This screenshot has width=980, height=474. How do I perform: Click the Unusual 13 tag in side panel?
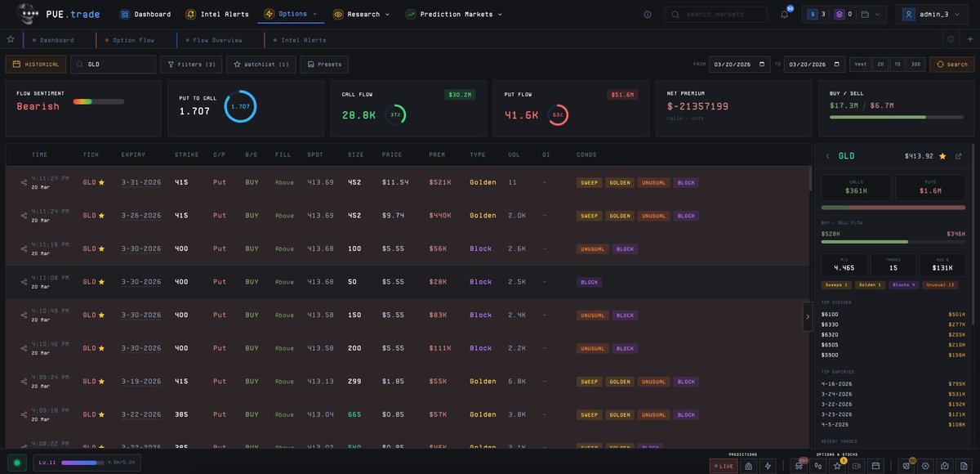pos(941,285)
